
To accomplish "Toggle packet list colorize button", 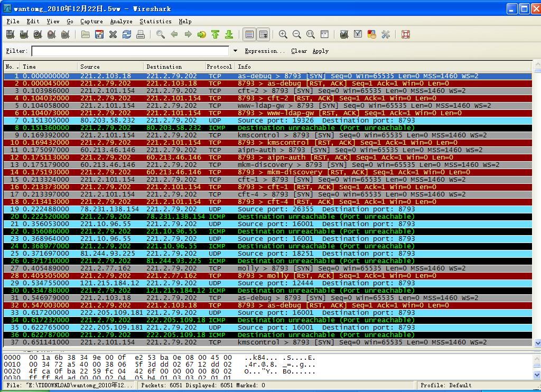I will (x=249, y=34).
